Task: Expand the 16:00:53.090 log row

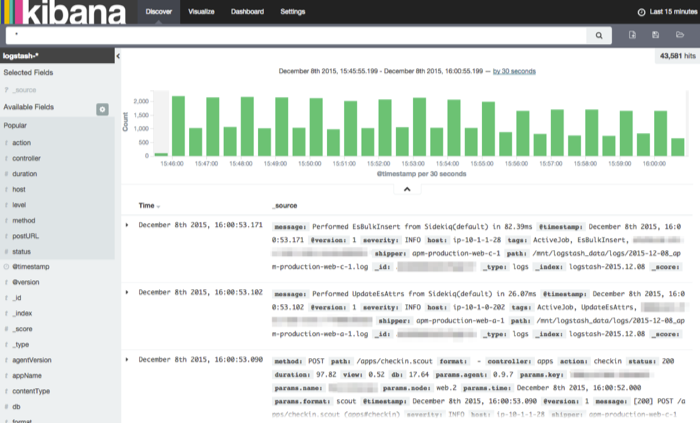Action: pos(127,360)
